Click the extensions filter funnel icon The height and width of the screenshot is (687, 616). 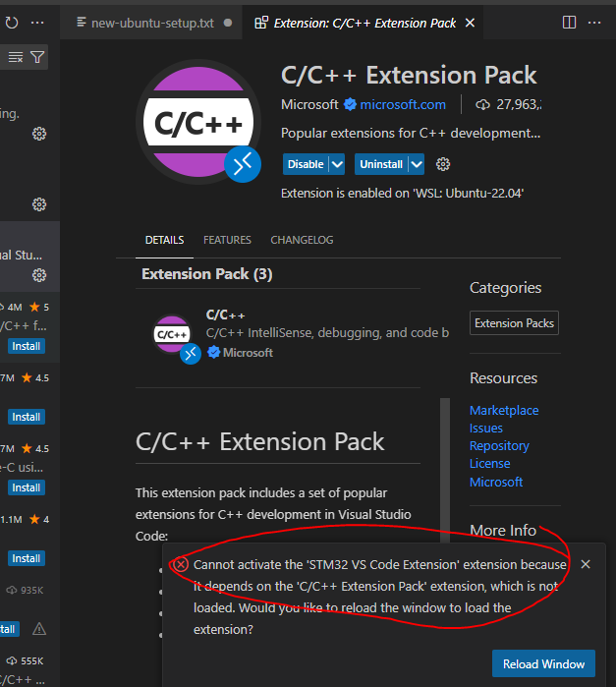(37, 58)
